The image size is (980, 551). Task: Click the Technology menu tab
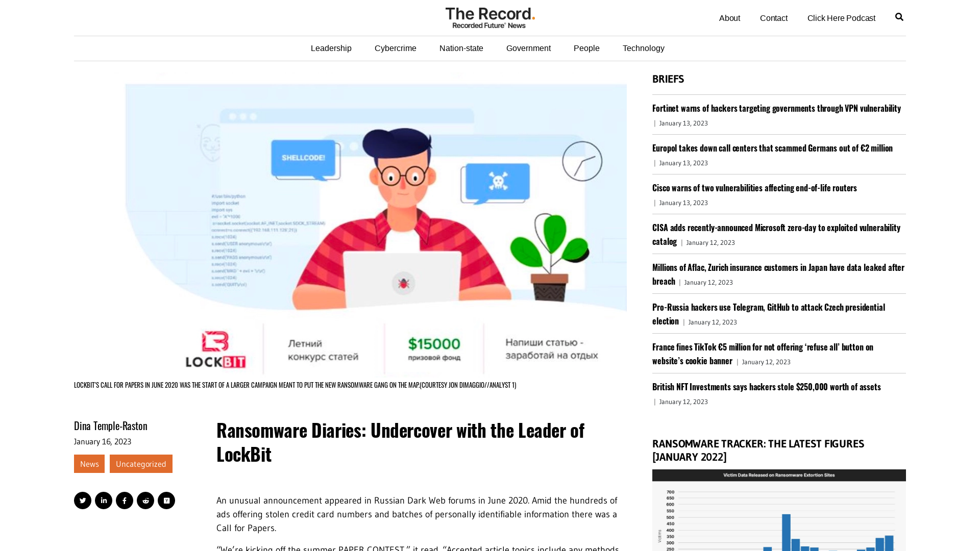644,48
